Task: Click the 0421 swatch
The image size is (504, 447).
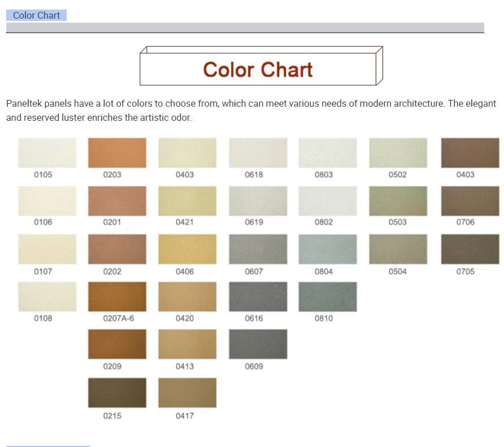Action: coord(188,201)
